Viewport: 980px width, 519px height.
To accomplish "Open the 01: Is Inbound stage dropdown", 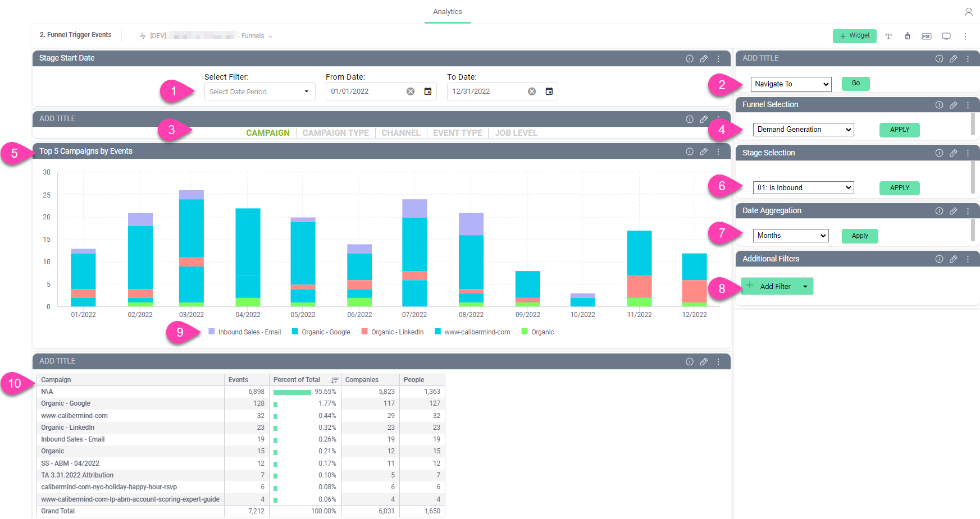I will pyautogui.click(x=803, y=187).
